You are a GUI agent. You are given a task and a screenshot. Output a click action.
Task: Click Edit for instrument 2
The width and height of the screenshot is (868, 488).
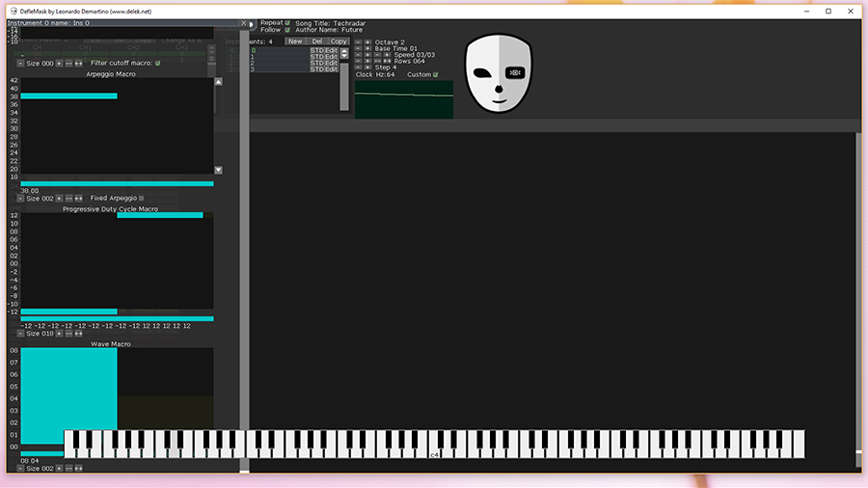331,63
